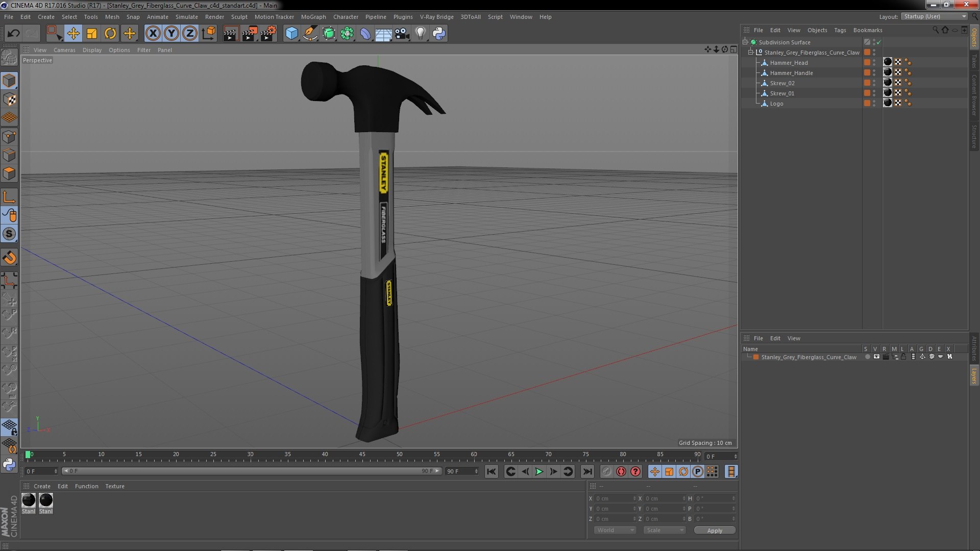Toggle Hammer_Handle visibility dots
The height and width of the screenshot is (551, 980).
pos(874,73)
